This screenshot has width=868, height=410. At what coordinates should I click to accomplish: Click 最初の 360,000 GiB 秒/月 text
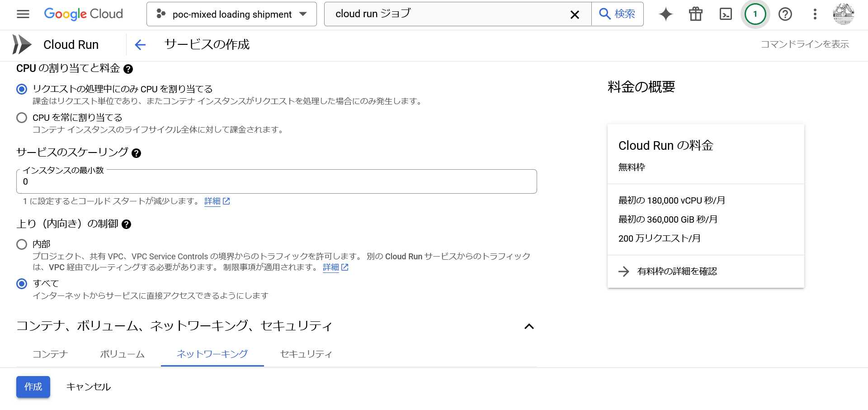[668, 219]
